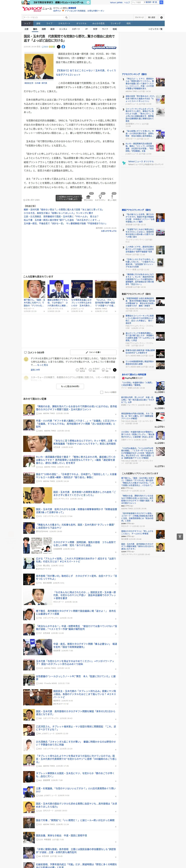The width and height of the screenshot is (186, 868).
Task: Open the ライブ item in dark menu bar
Action: click(49, 23)
